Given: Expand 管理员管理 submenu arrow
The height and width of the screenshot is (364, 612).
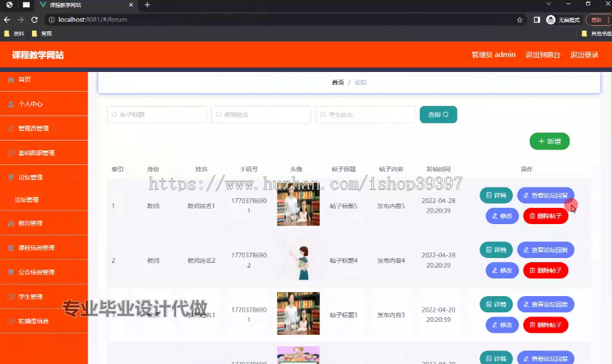Looking at the screenshot, I should pos(78,128).
